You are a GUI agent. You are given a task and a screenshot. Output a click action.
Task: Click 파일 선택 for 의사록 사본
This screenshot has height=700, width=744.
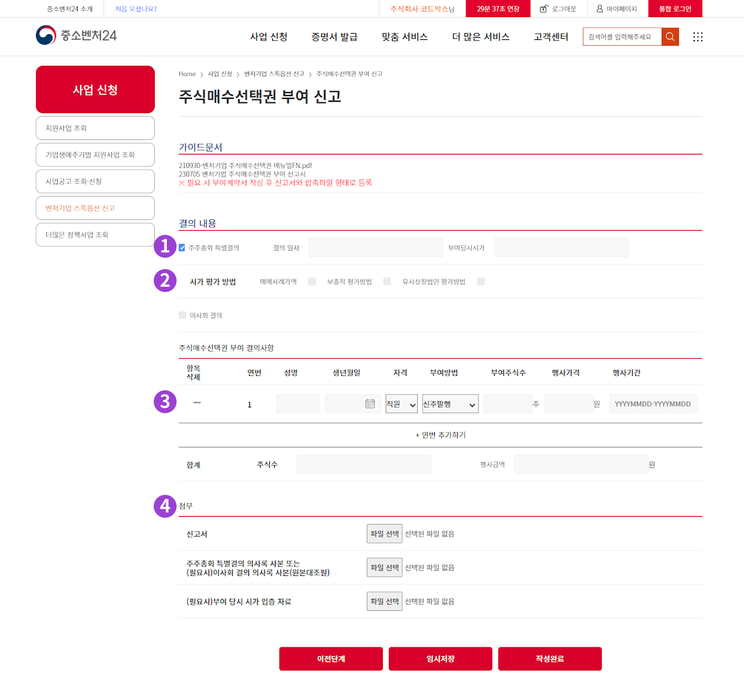click(385, 567)
